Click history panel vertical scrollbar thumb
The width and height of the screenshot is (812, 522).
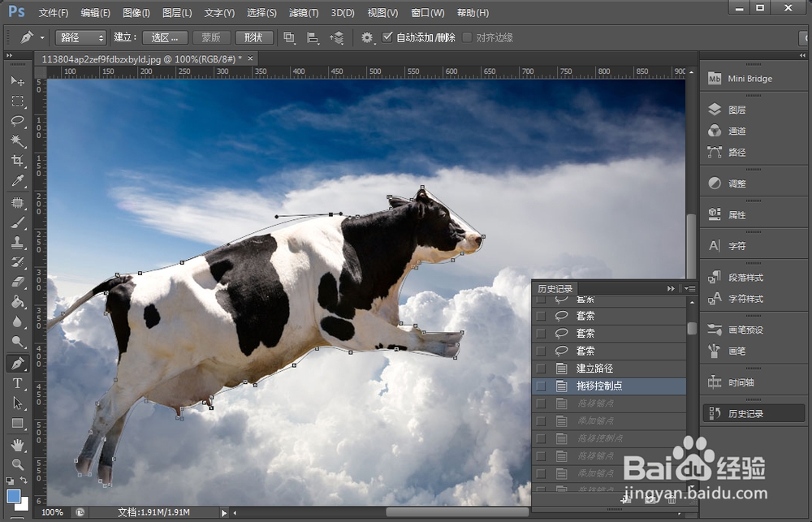[x=691, y=328]
